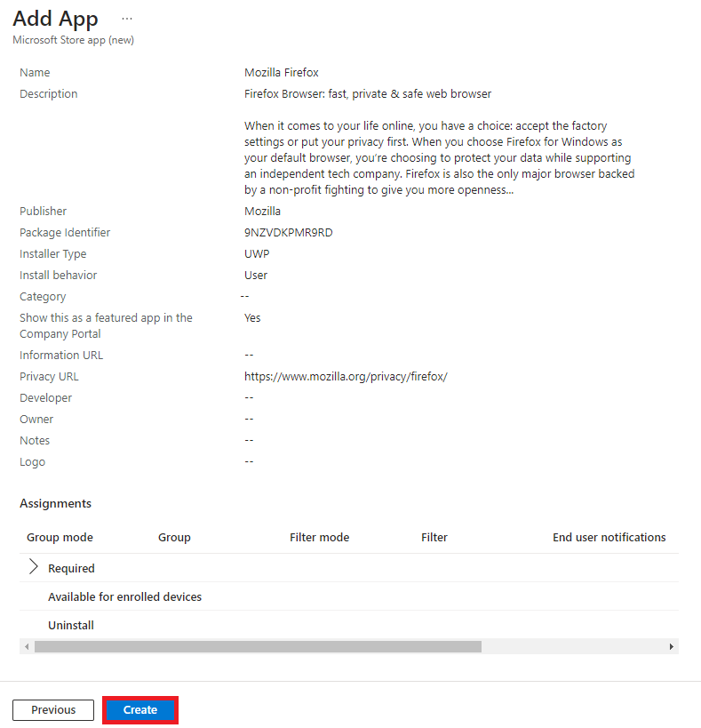701x728 pixels.
Task: Click the Category label
Action: click(x=43, y=297)
